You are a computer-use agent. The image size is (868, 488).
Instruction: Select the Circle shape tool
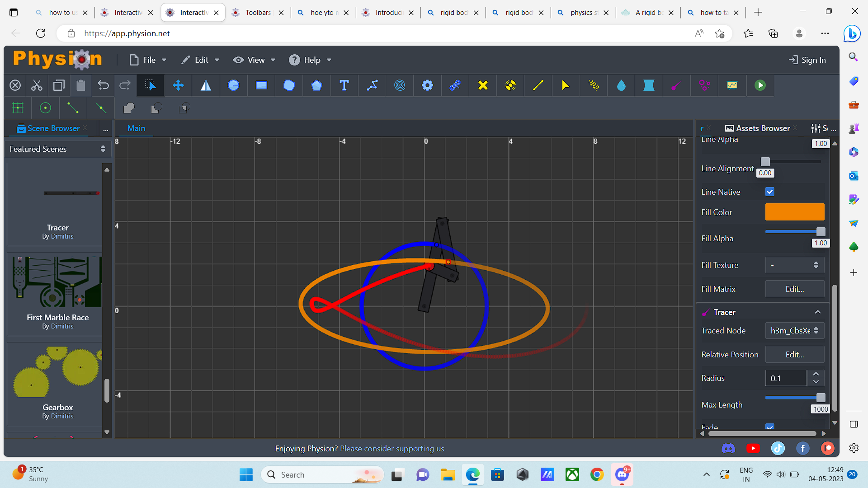[x=234, y=85]
